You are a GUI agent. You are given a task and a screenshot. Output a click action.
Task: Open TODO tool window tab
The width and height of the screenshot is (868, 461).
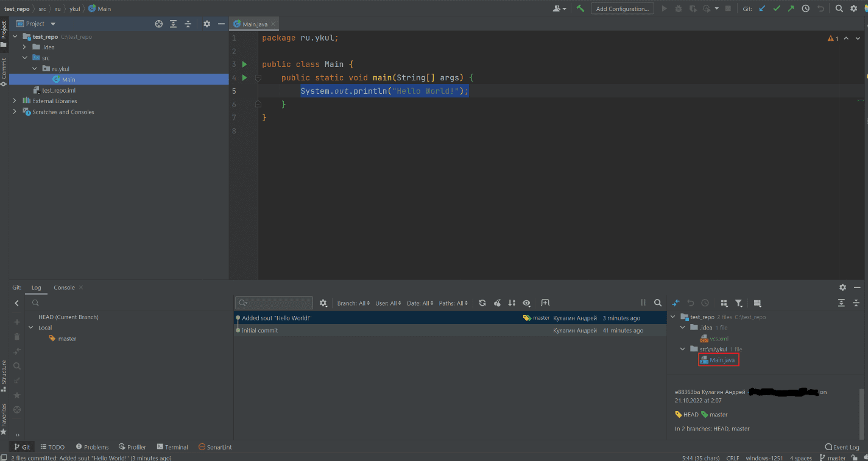[52, 447]
